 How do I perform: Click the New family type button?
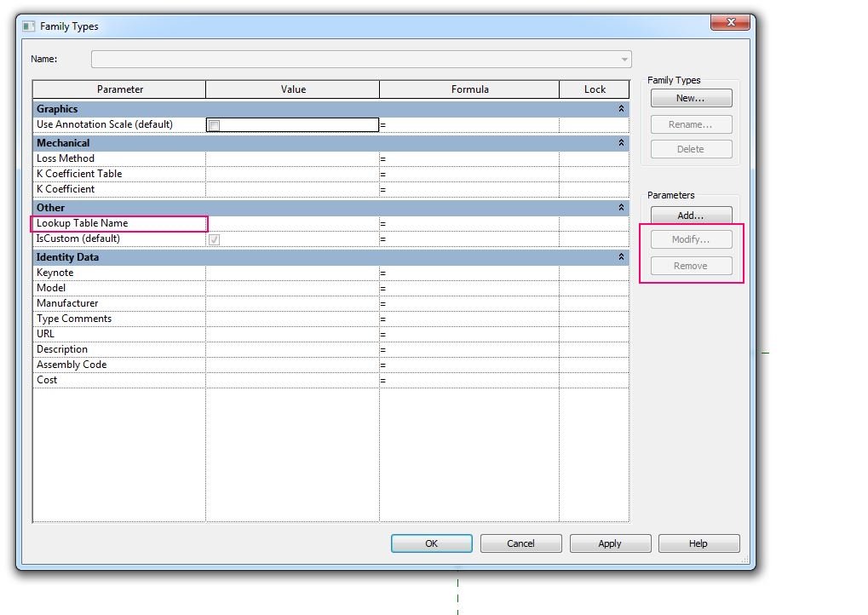[x=690, y=97]
